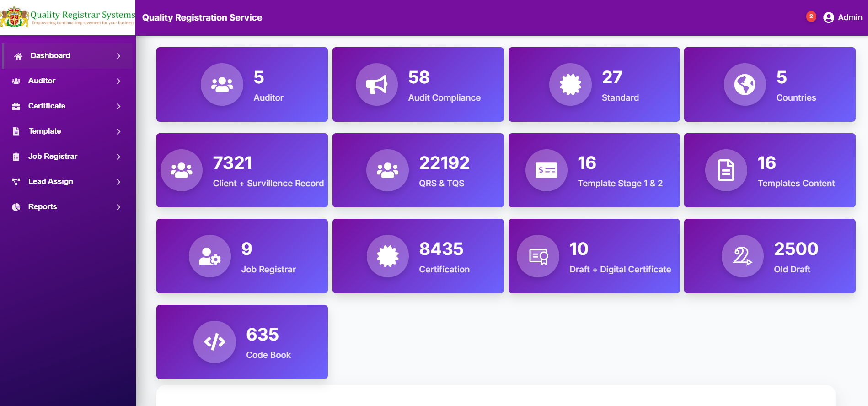Expand the Reports sidebar chevron
The height and width of the screenshot is (406, 868).
(x=118, y=207)
